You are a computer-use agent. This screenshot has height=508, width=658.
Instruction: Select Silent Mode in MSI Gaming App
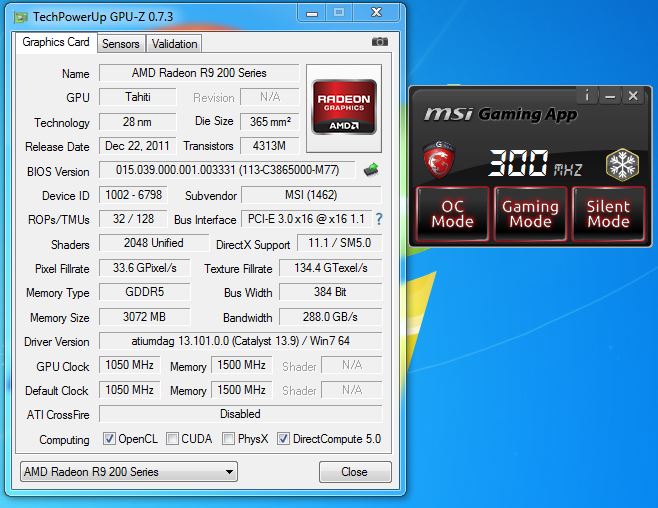(x=608, y=213)
